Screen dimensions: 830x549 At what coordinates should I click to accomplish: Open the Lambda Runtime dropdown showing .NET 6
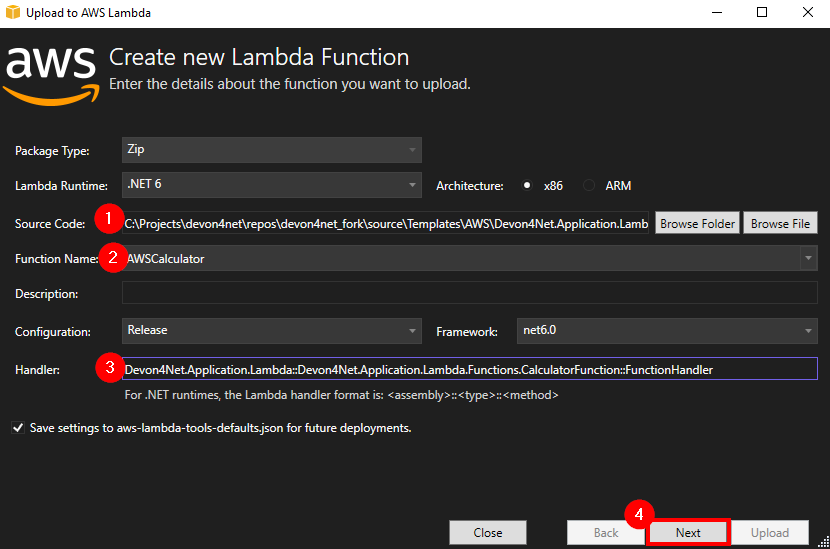(x=272, y=185)
